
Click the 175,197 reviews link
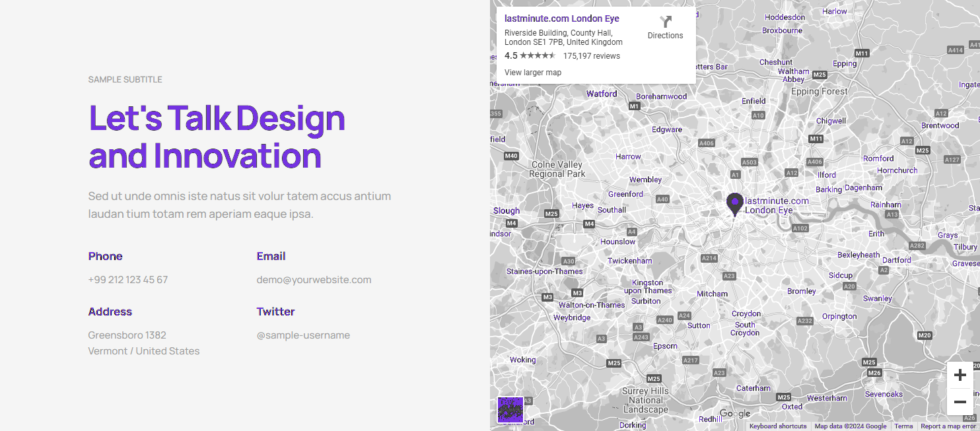591,56
